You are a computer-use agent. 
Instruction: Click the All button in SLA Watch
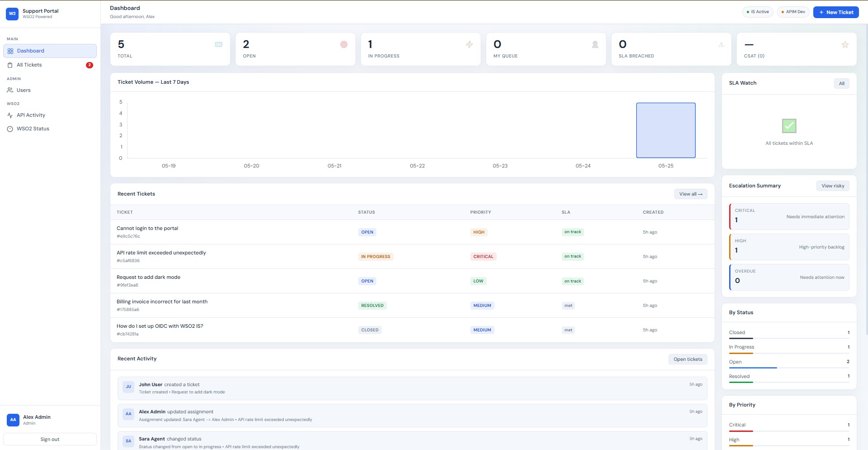841,84
